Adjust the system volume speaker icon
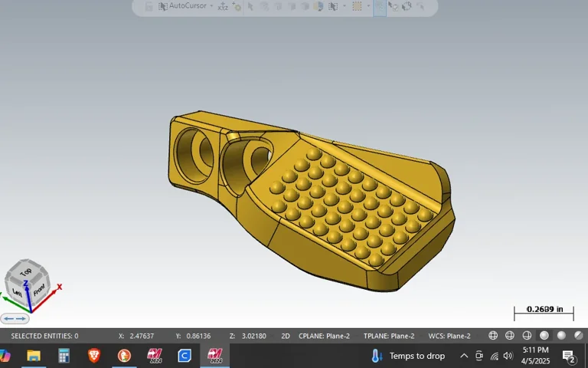 (508, 356)
